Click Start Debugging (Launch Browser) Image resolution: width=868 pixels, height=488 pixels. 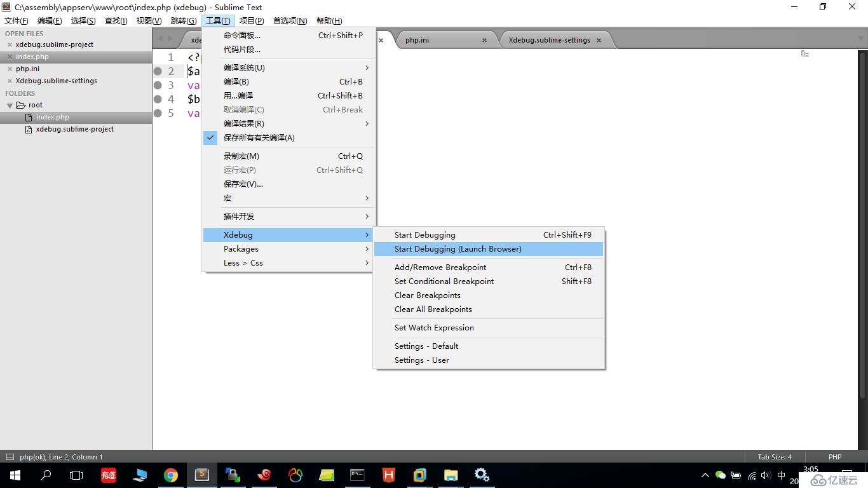489,249
